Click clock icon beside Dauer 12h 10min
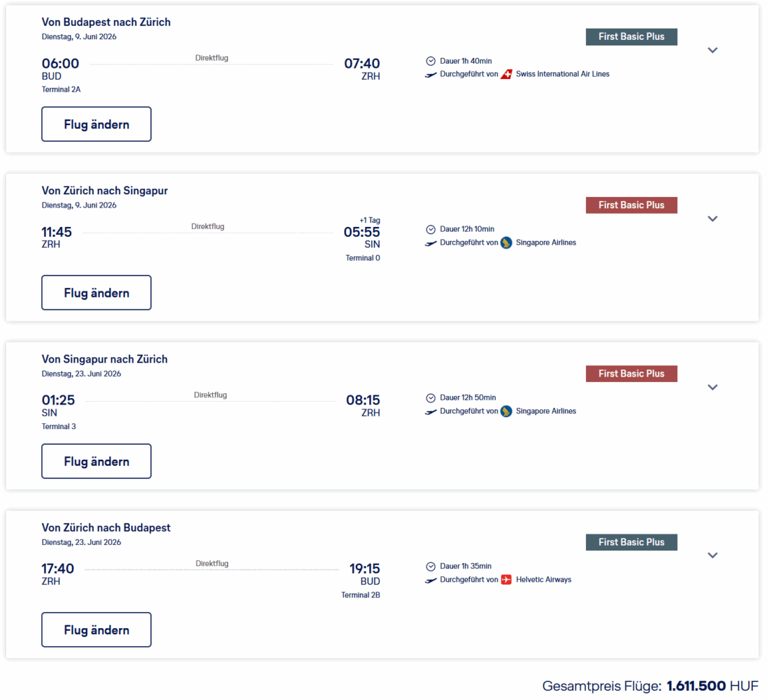769x700 pixels. pyautogui.click(x=431, y=229)
